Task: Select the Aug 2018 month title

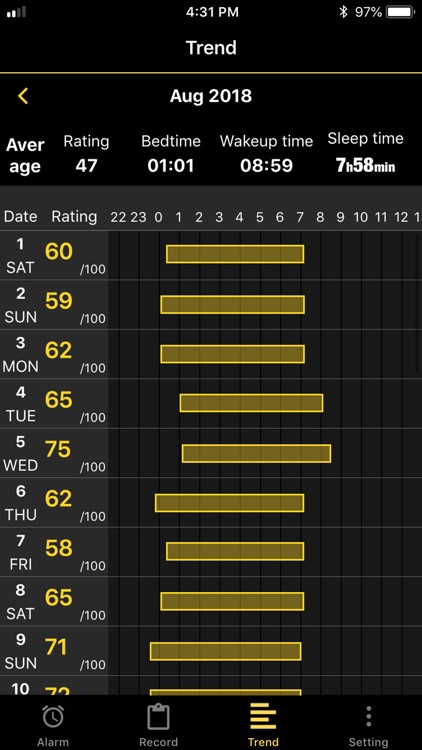Action: pos(211,96)
